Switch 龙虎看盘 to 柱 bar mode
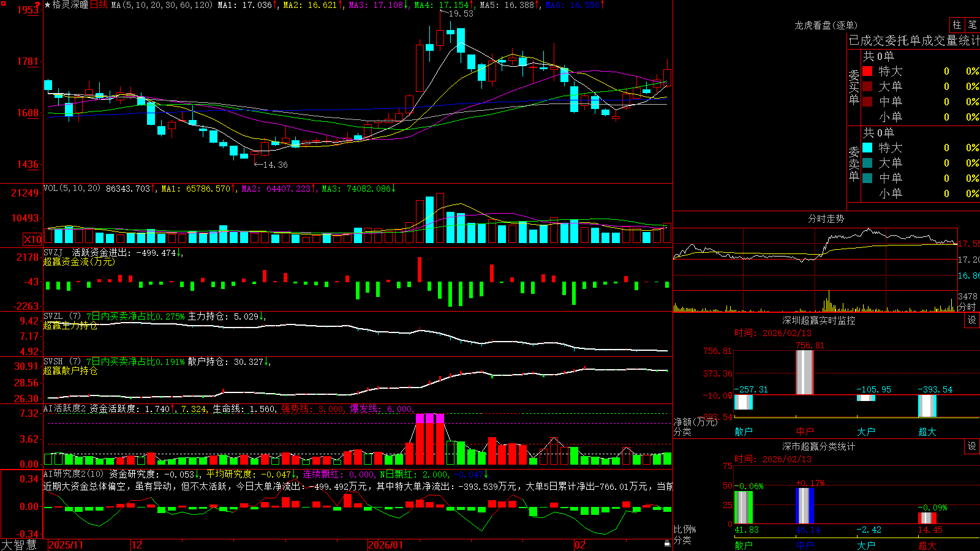Screen dimensions: 980x551 (x=957, y=24)
